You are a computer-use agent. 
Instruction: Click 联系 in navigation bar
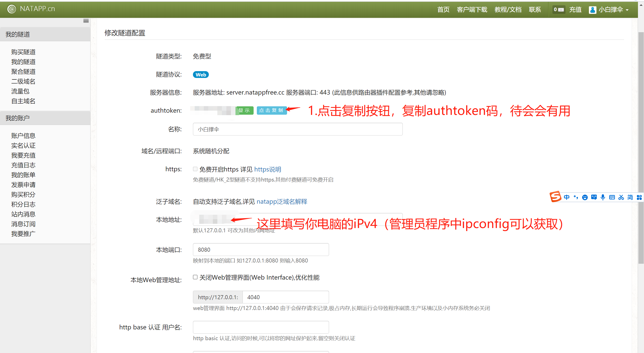[x=535, y=10]
